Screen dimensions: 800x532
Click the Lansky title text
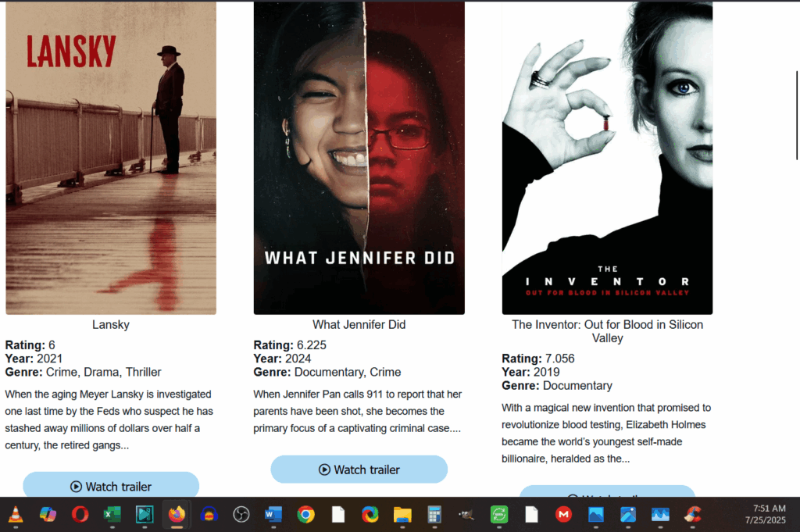pos(111,324)
